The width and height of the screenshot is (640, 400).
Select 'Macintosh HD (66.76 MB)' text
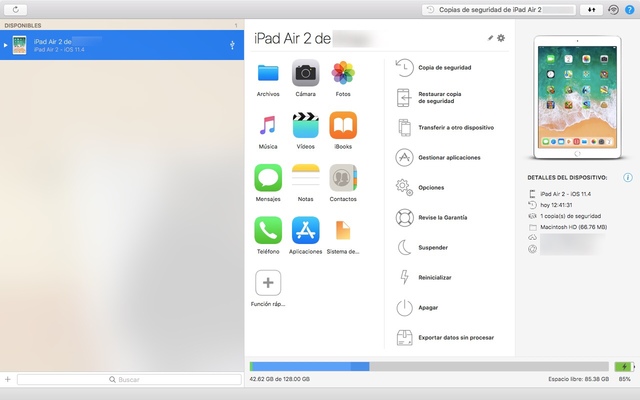[x=573, y=227]
